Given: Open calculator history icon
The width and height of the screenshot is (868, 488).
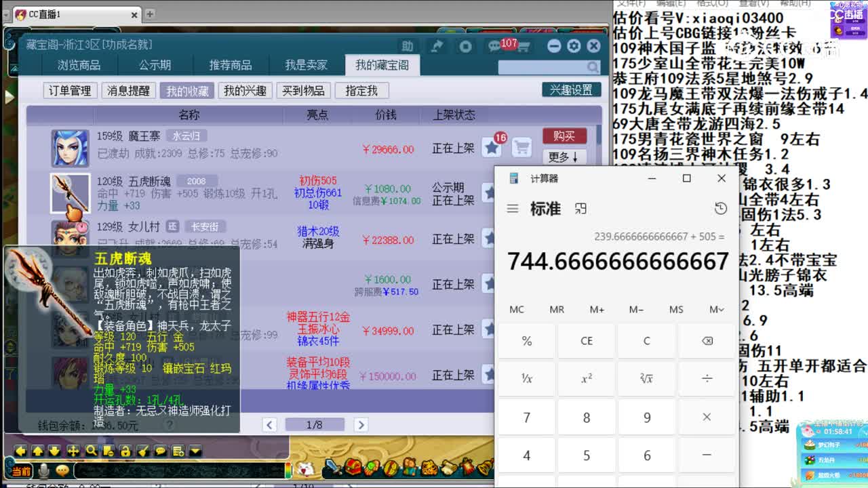Looking at the screenshot, I should tap(721, 209).
